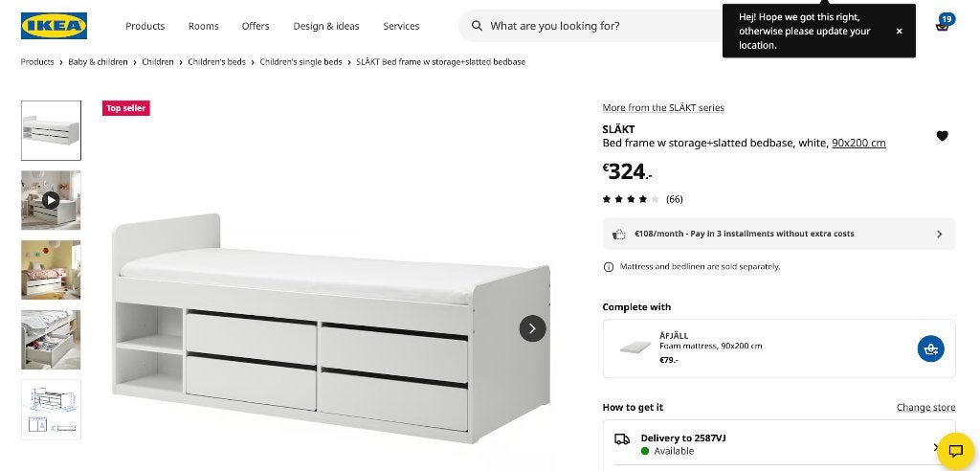980x471 pixels.
Task: Add ÅFJÄLL mattress to basket
Action: 930,348
